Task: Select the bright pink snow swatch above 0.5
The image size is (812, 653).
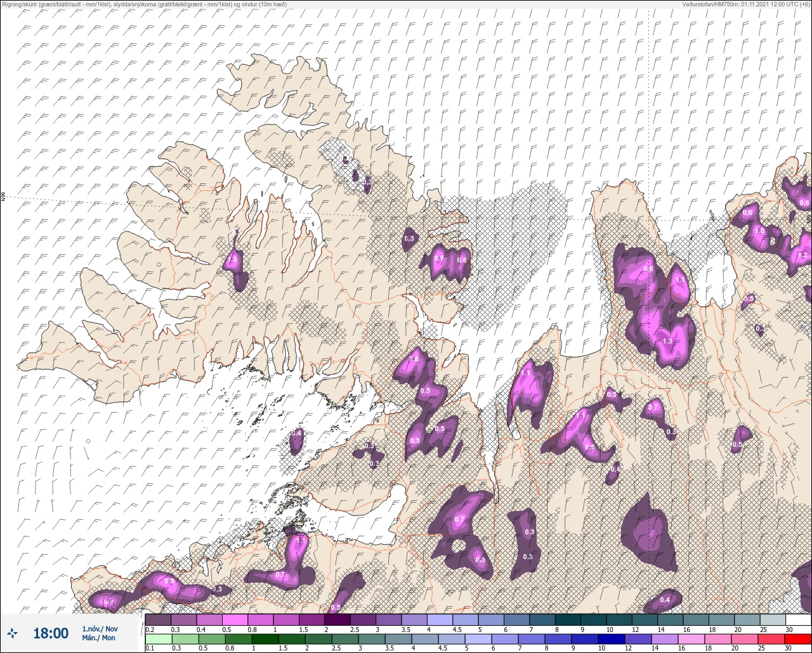Action: (235, 619)
